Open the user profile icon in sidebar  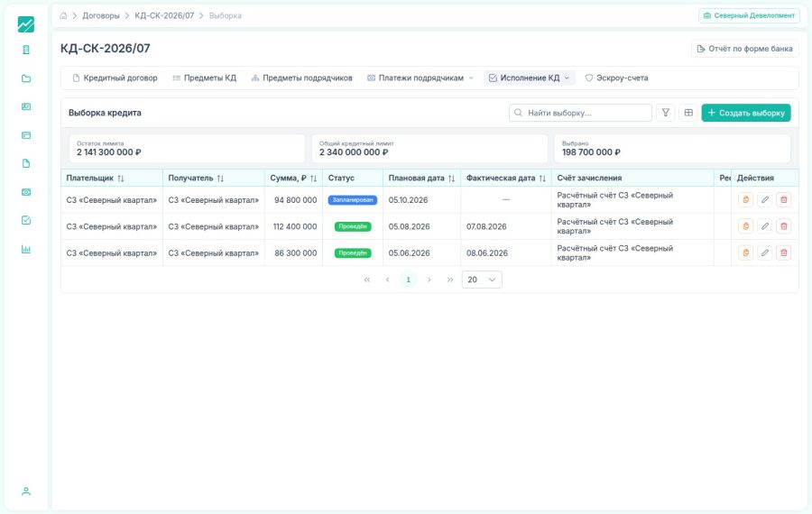pyautogui.click(x=26, y=491)
